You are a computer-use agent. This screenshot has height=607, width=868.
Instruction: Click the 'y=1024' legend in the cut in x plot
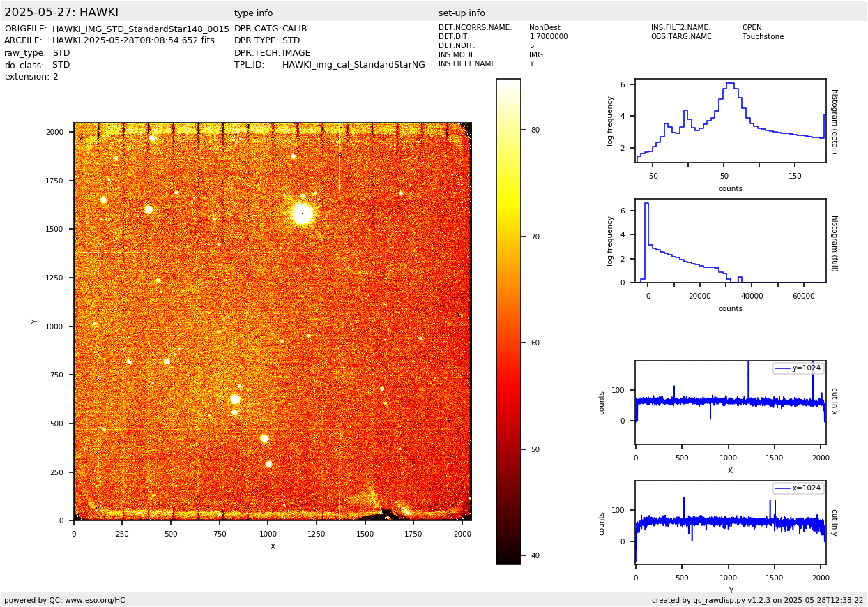coord(798,368)
